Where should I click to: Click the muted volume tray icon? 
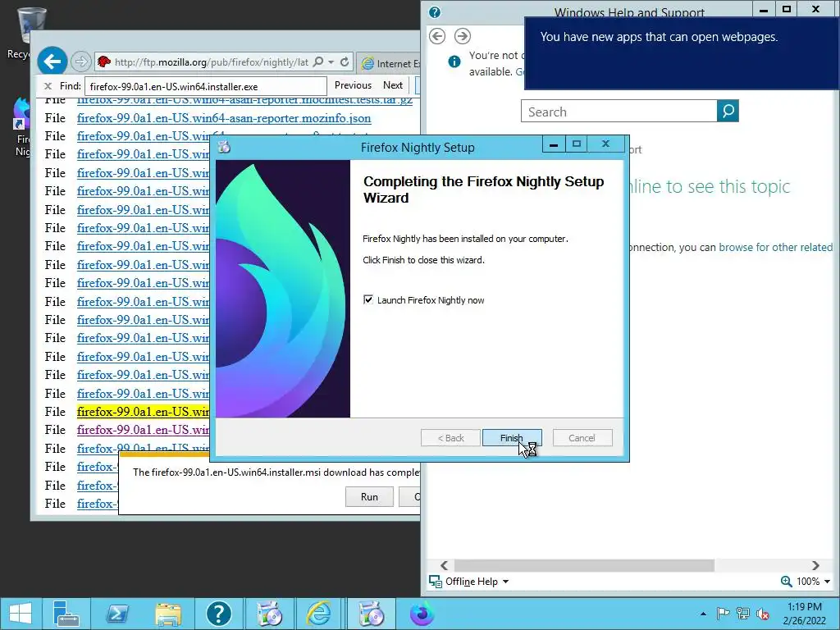point(763,614)
